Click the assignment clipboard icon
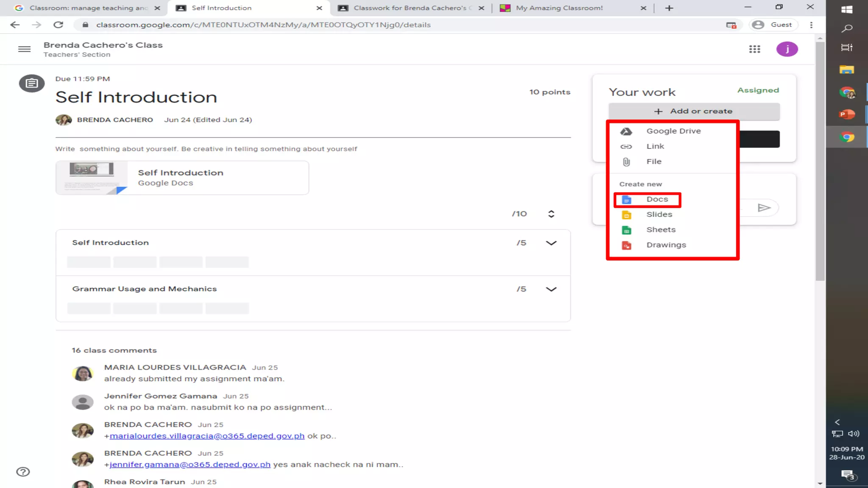 click(x=32, y=83)
